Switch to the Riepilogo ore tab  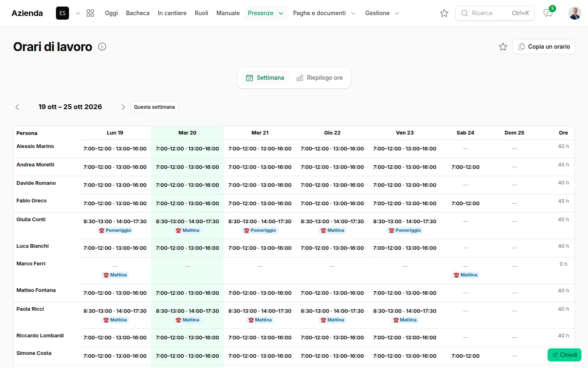coord(319,78)
